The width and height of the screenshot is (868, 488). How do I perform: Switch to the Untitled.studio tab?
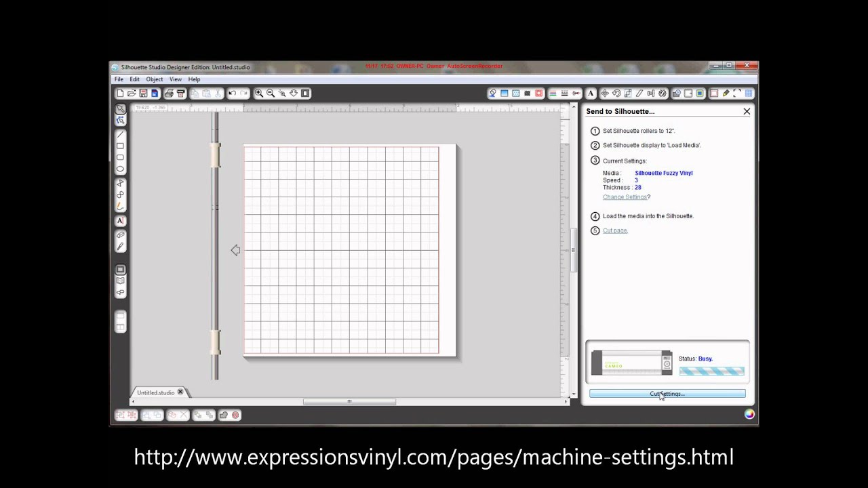click(x=155, y=392)
